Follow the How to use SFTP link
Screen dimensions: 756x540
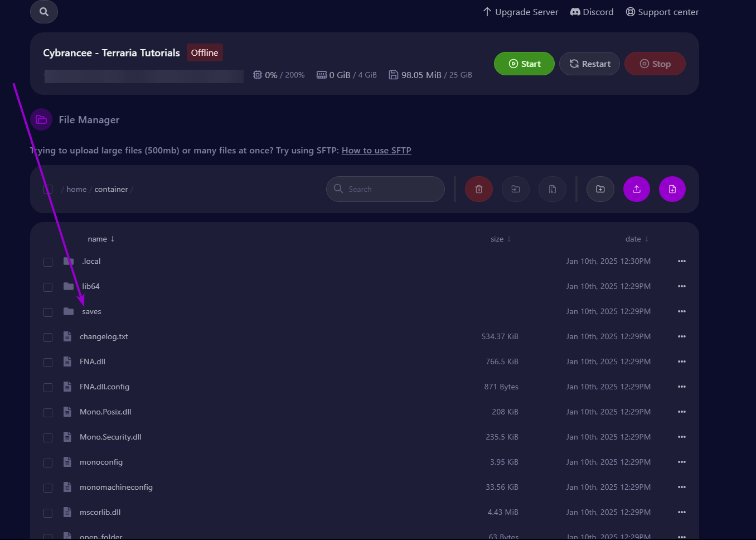click(x=376, y=150)
